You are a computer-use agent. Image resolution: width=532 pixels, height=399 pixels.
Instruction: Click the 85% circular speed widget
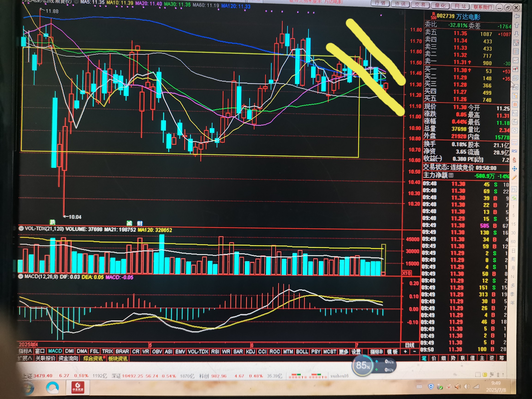point(363,365)
